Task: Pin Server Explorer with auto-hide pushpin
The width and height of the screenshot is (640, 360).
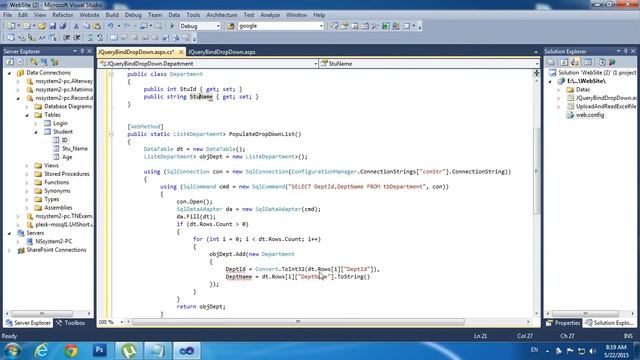Action: coord(82,51)
